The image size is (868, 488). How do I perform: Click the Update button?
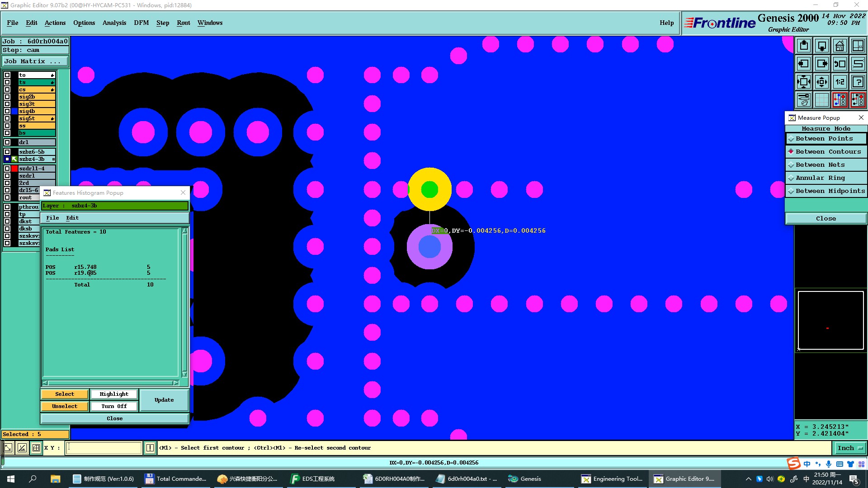click(x=164, y=400)
